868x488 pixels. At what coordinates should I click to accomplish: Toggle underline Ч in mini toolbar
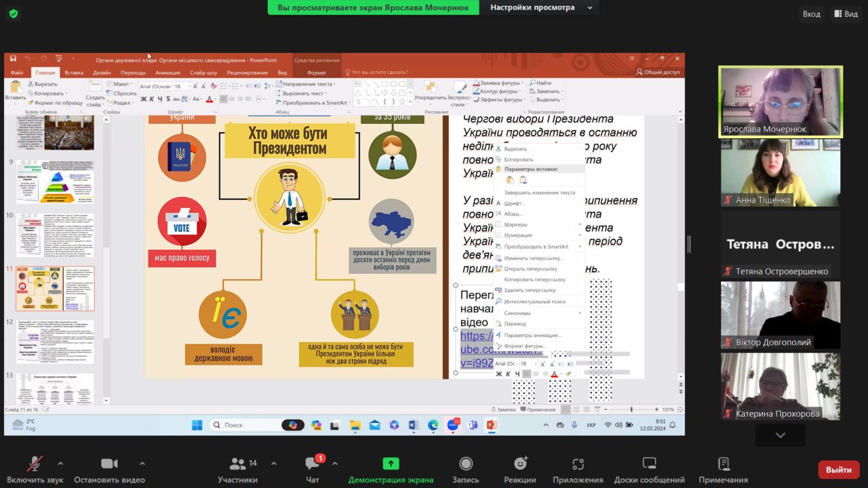(517, 374)
